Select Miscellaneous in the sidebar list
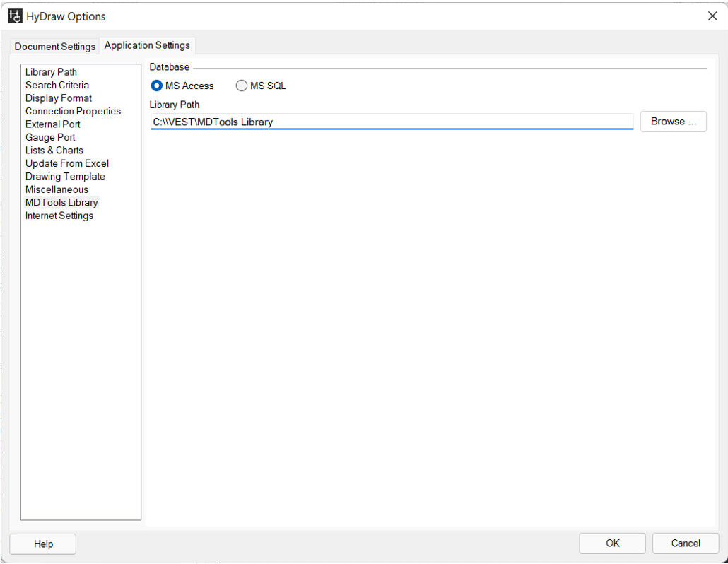Screen dimensions: 728x564 [x=57, y=189]
